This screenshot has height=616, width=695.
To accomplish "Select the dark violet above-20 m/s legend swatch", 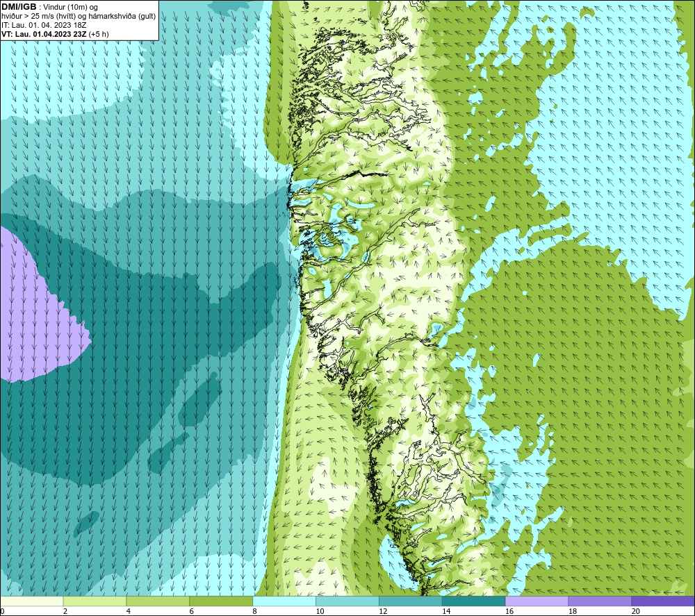I will click(x=663, y=601).
